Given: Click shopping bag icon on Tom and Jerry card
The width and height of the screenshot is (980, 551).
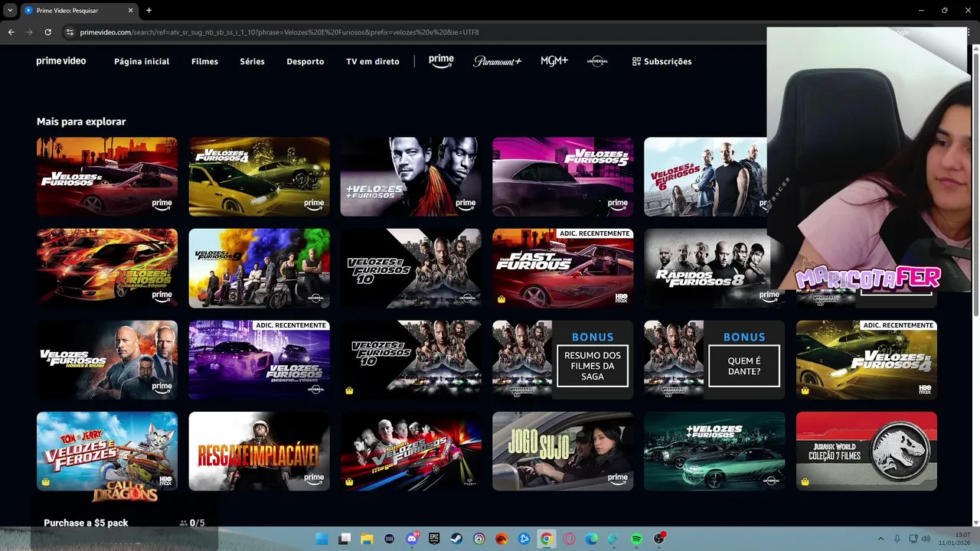Looking at the screenshot, I should click(x=46, y=482).
